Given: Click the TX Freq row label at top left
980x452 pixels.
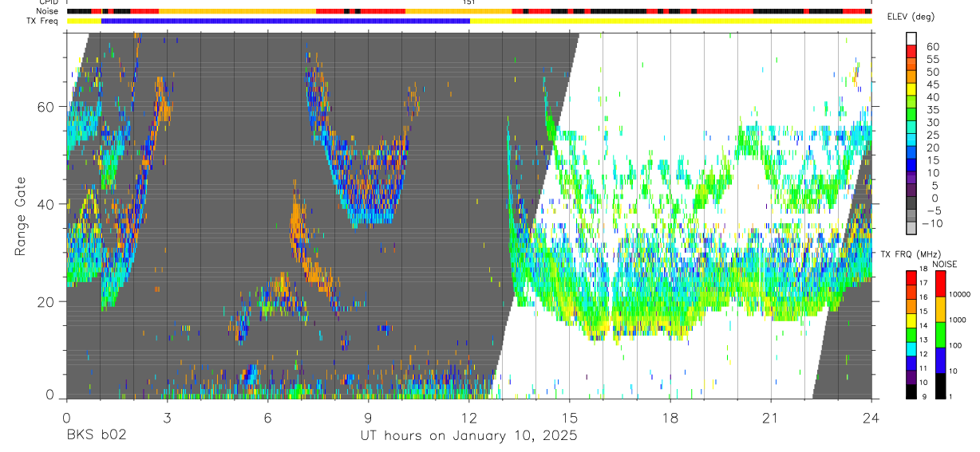Looking at the screenshot, I should coord(43,21).
